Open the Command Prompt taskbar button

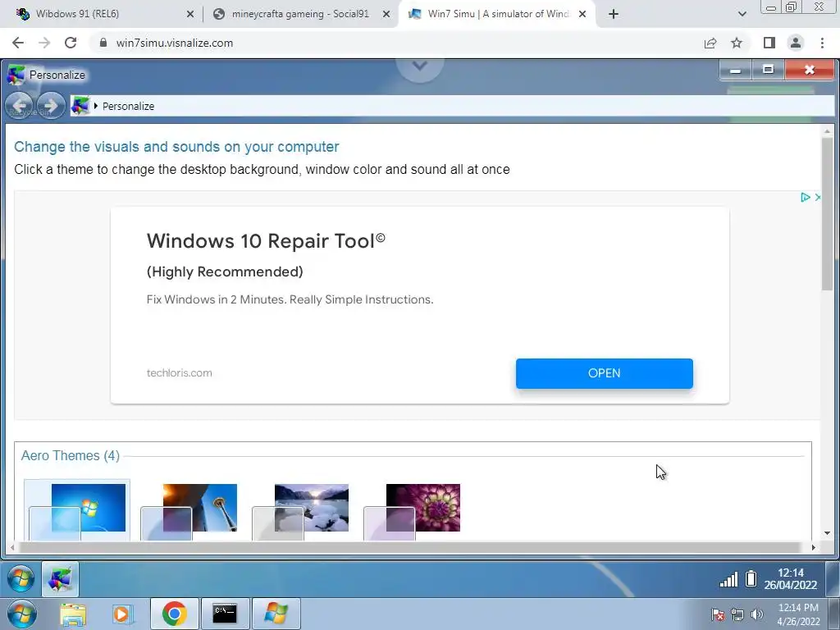tap(225, 614)
